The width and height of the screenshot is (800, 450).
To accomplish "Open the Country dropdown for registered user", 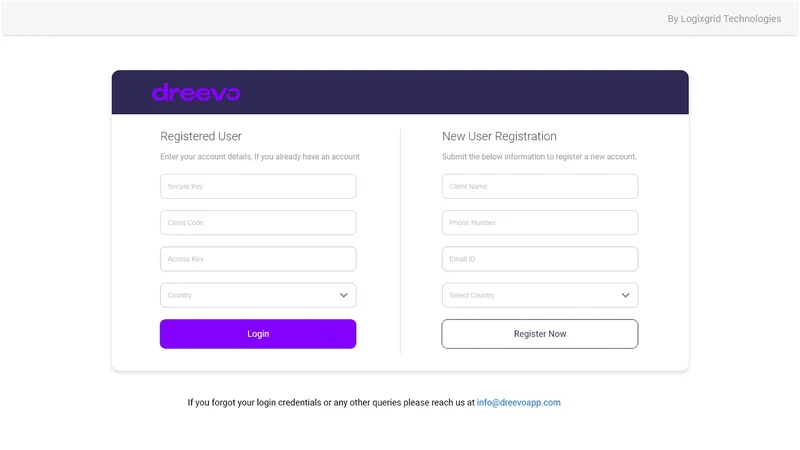I will [258, 295].
